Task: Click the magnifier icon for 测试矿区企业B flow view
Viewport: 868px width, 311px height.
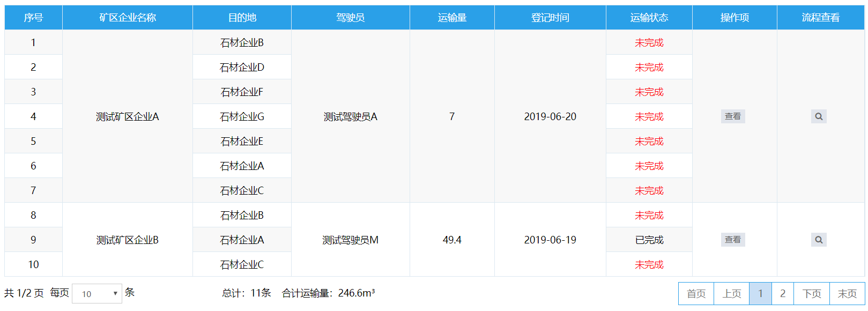Action: [x=819, y=240]
